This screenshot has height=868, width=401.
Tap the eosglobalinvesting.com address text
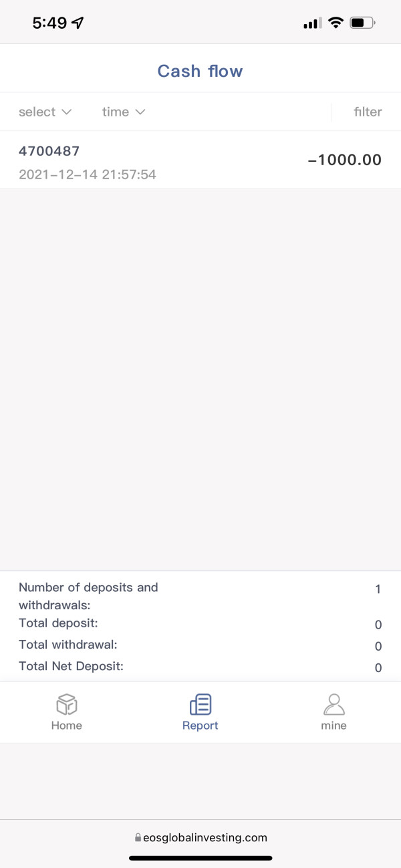[x=205, y=837]
